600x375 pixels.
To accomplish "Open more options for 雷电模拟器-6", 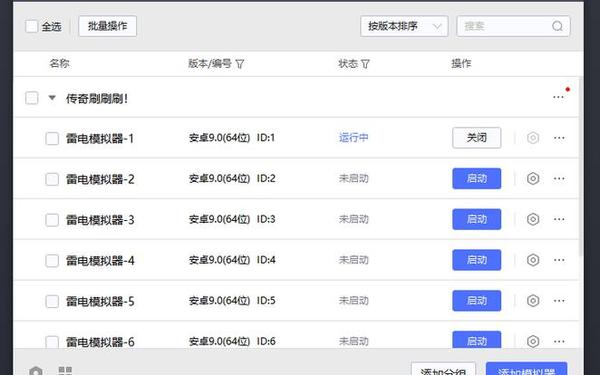I will coord(559,341).
